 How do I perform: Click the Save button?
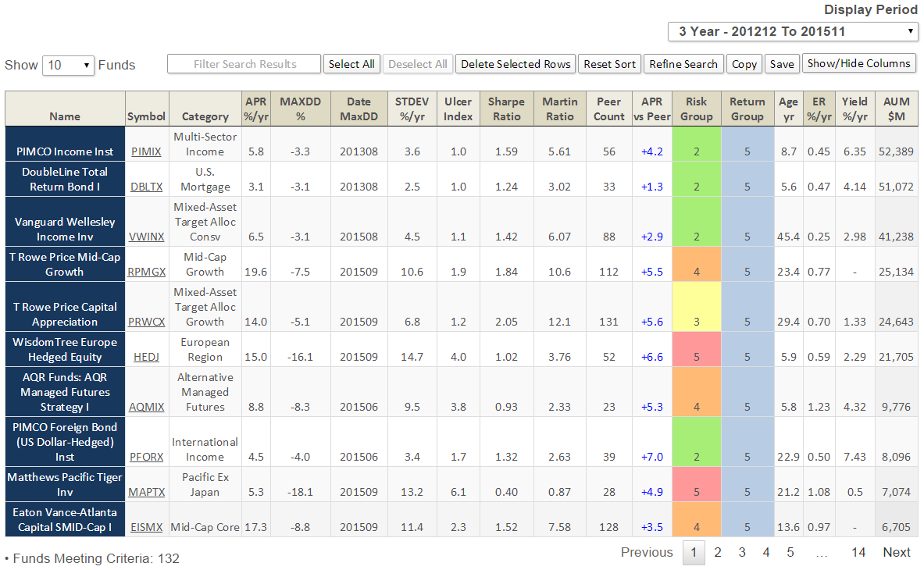pos(781,64)
